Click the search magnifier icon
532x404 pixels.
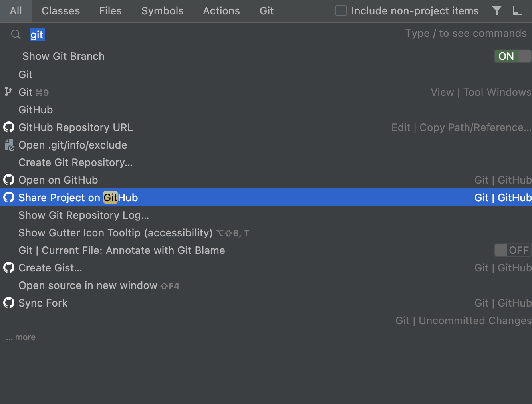(x=16, y=34)
